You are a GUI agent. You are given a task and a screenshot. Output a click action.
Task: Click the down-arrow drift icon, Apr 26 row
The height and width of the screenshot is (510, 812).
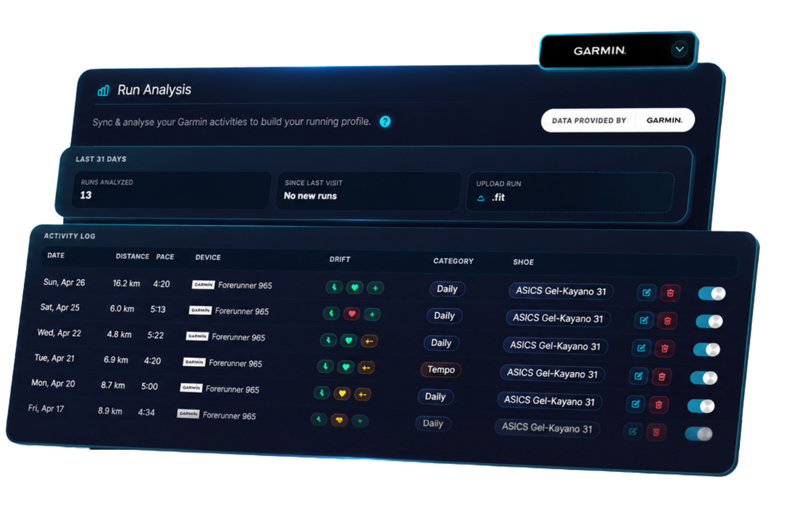click(334, 287)
